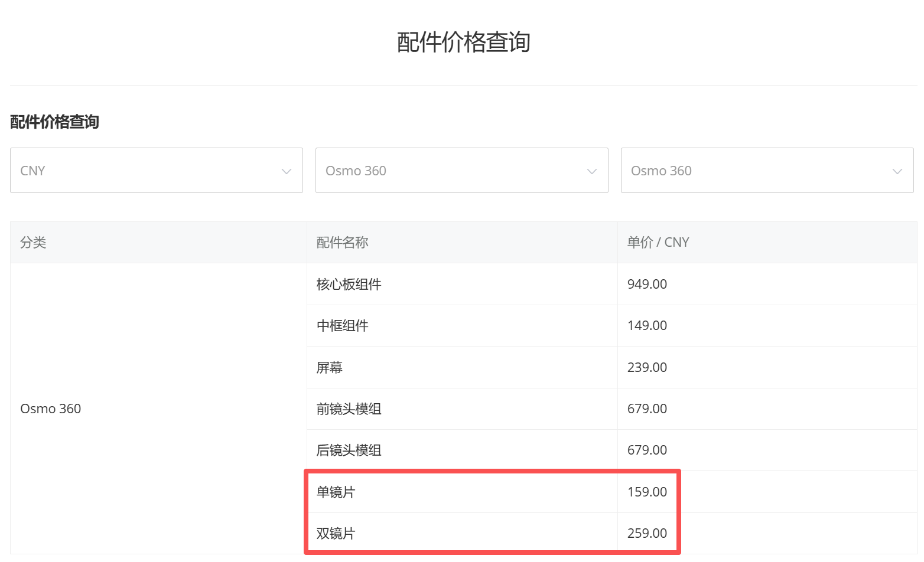Click the 259.00 price value
Screen dimensions: 924x562
pos(647,533)
